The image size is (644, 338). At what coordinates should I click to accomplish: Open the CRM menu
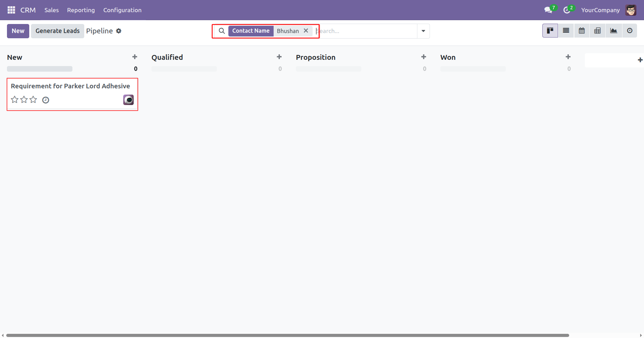[x=28, y=10]
